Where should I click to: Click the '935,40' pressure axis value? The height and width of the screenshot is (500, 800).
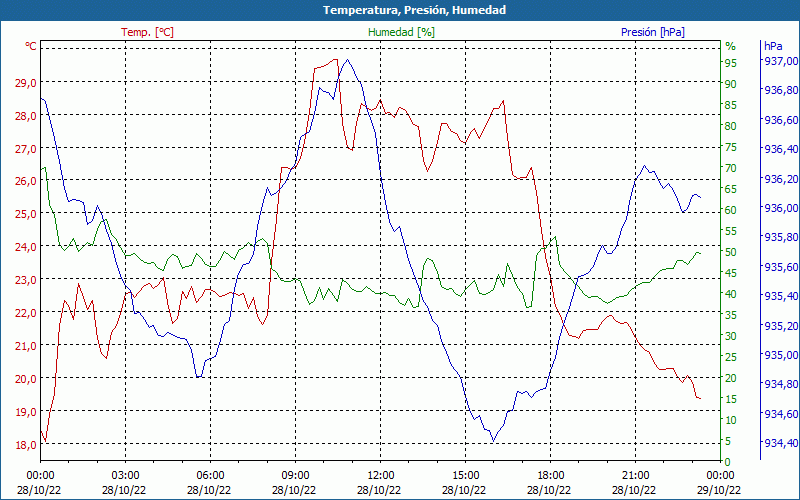[781, 296]
